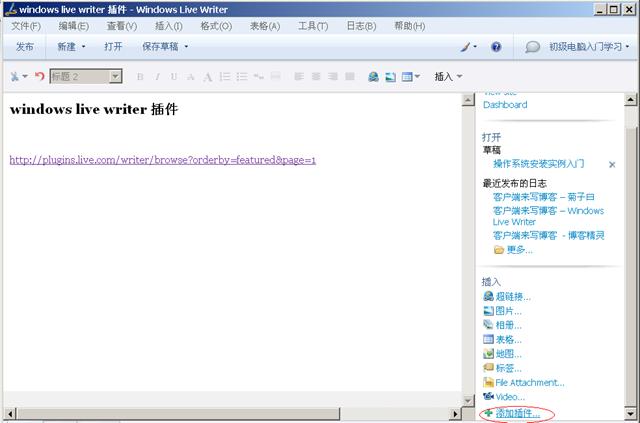The image size is (640, 423).
Task: Click 相册... in the sidebar
Action: pos(502,325)
